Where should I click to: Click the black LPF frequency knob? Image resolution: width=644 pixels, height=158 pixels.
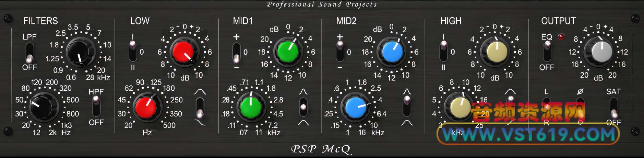coord(81,53)
